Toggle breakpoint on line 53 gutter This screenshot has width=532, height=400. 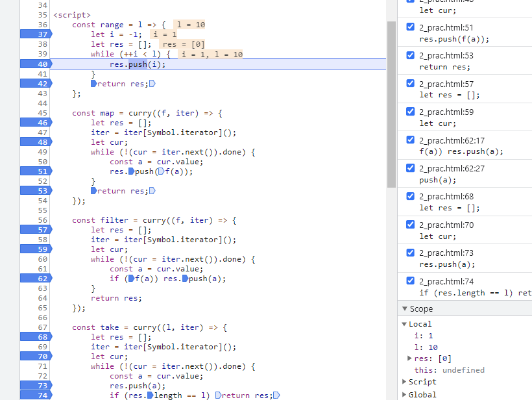(x=36, y=191)
